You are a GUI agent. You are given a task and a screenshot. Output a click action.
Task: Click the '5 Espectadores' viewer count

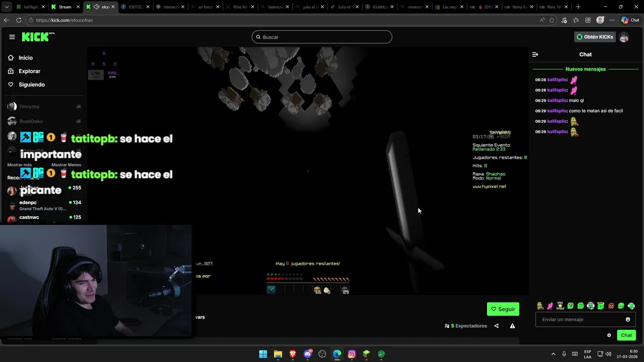pyautogui.click(x=466, y=326)
